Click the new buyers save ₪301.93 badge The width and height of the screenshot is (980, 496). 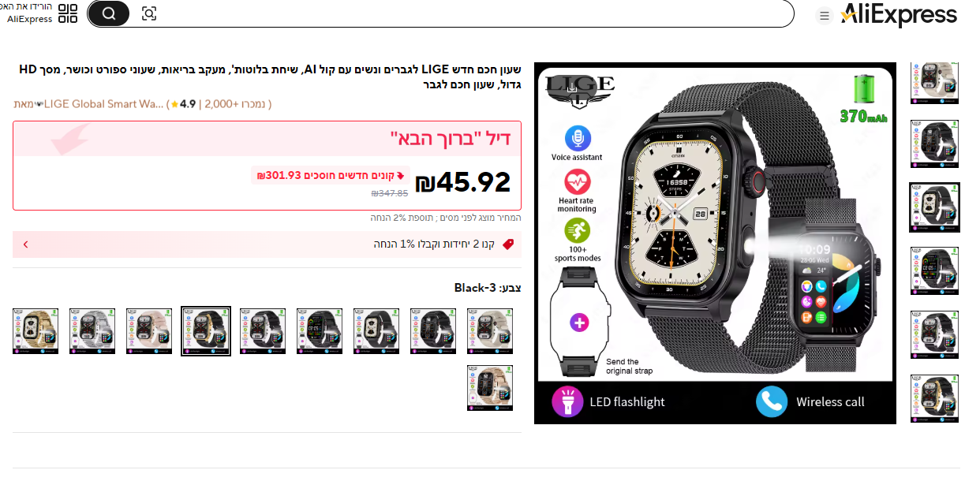coord(331,175)
